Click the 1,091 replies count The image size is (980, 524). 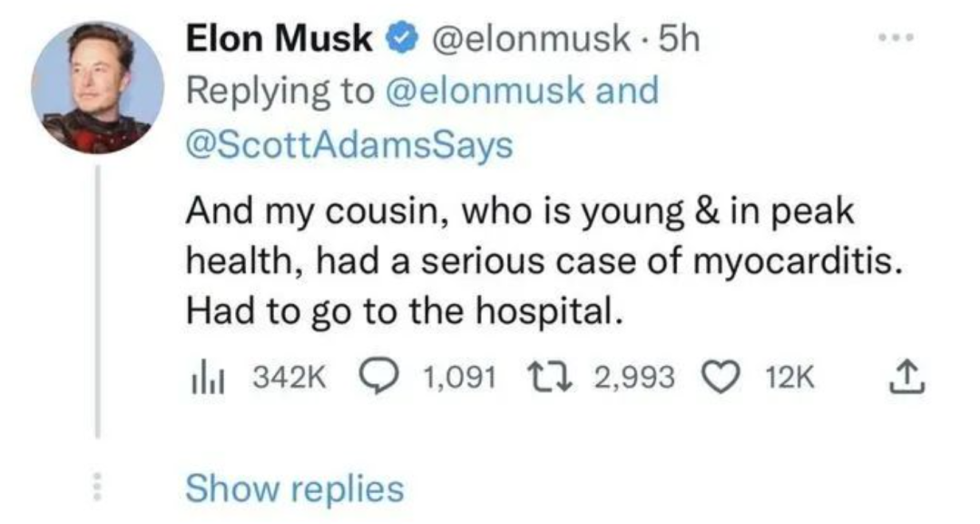coord(460,375)
